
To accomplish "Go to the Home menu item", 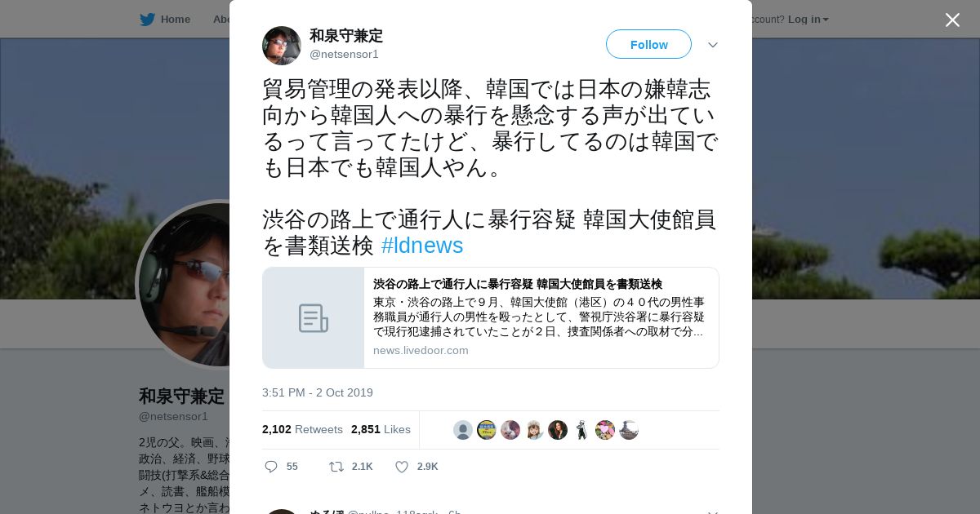I will pos(165,20).
